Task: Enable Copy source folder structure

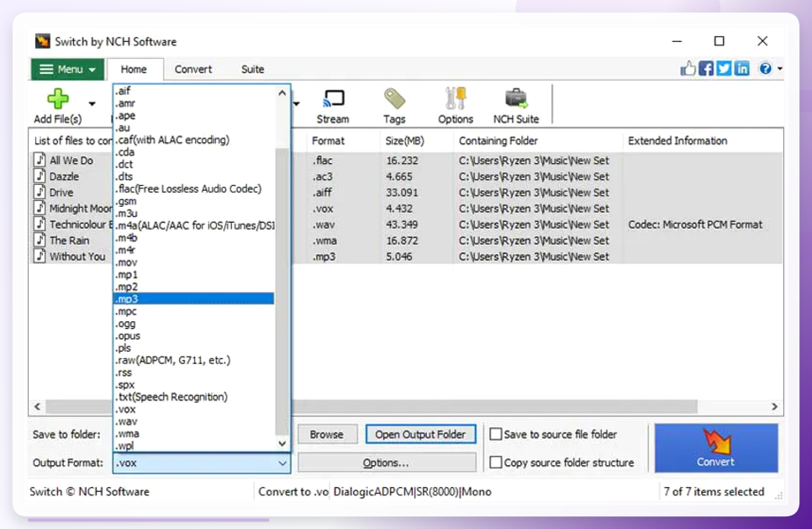Action: pos(496,463)
